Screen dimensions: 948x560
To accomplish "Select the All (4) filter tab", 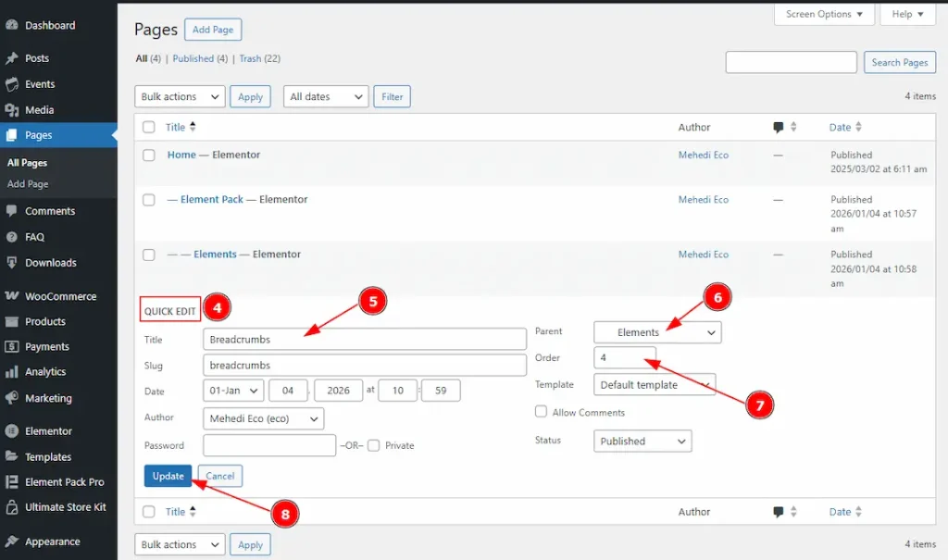I will pyautogui.click(x=148, y=58).
